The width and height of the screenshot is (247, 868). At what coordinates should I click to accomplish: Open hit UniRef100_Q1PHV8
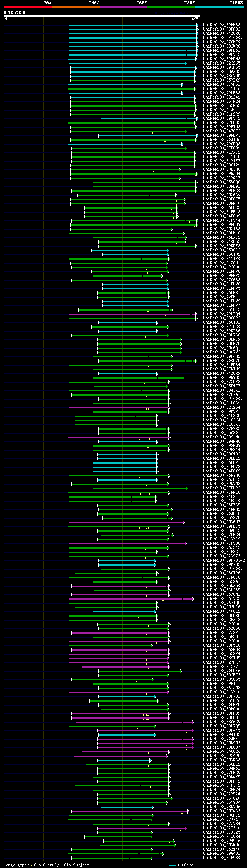(222, 271)
